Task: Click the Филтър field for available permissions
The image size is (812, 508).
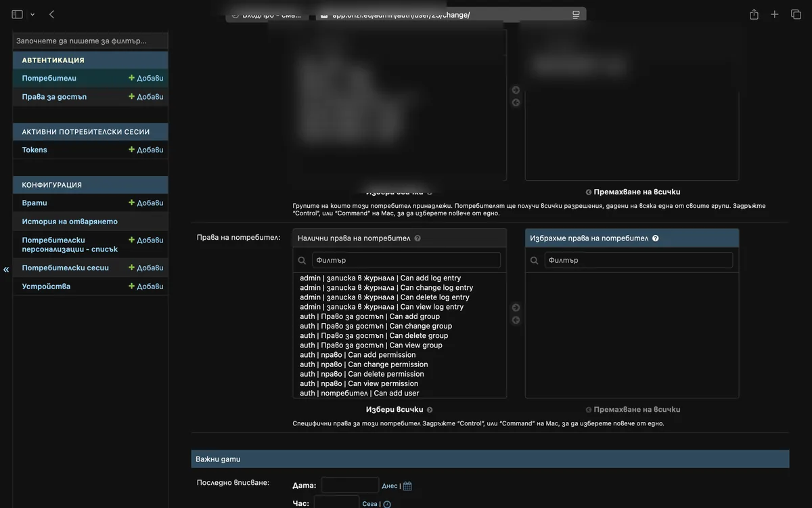Action: pos(406,260)
